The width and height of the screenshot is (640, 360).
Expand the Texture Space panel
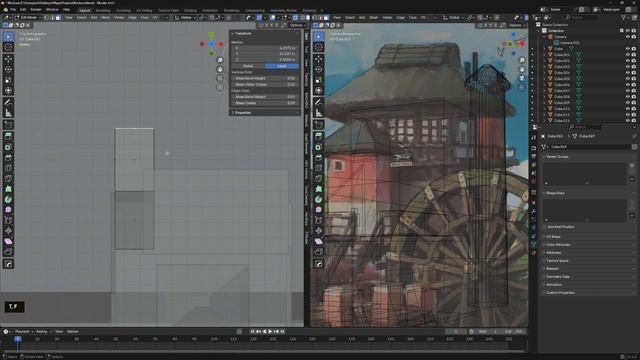(x=557, y=260)
